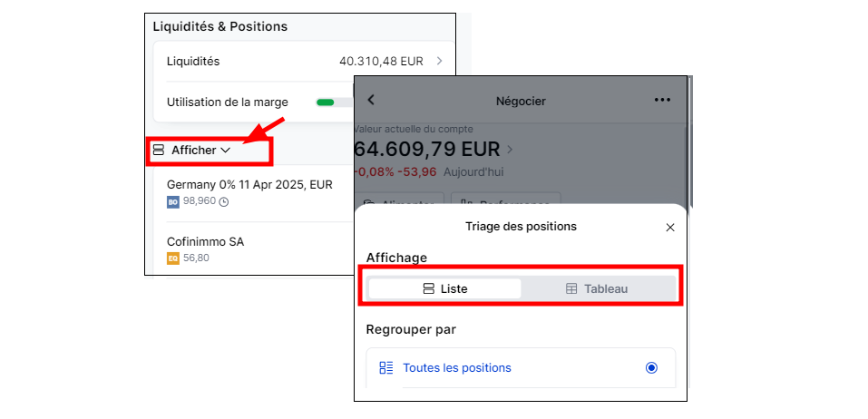Click the back arrow in Négocier header
868x419 pixels.
pos(371,100)
